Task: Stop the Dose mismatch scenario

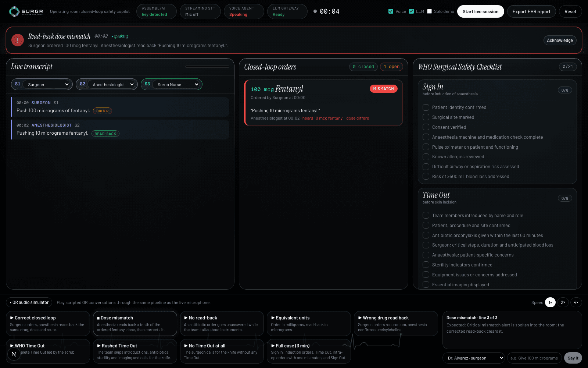Action: (x=135, y=323)
